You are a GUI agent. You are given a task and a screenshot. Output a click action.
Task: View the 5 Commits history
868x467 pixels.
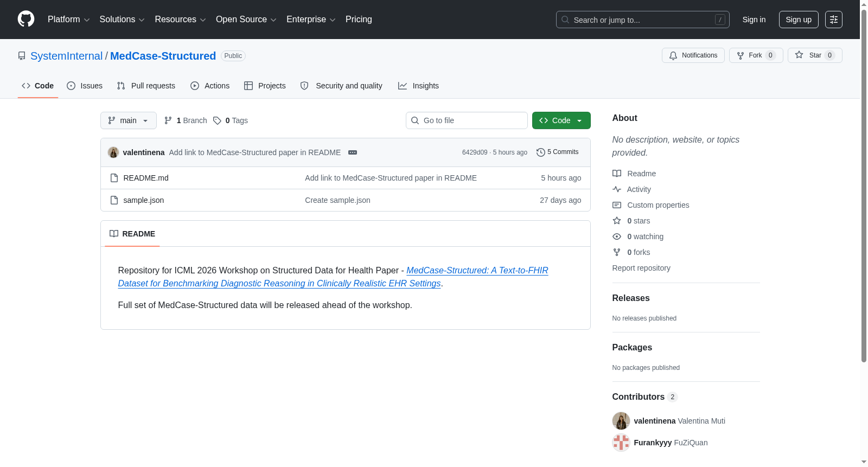(558, 152)
